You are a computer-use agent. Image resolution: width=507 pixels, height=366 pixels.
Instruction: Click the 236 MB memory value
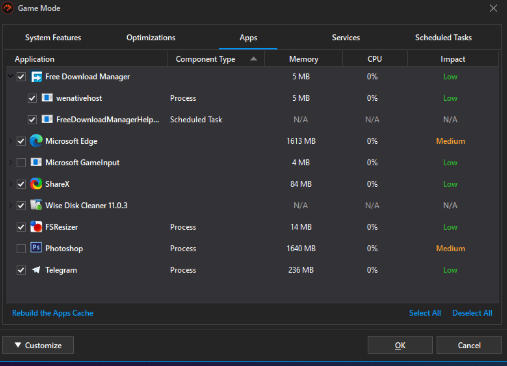tap(301, 270)
